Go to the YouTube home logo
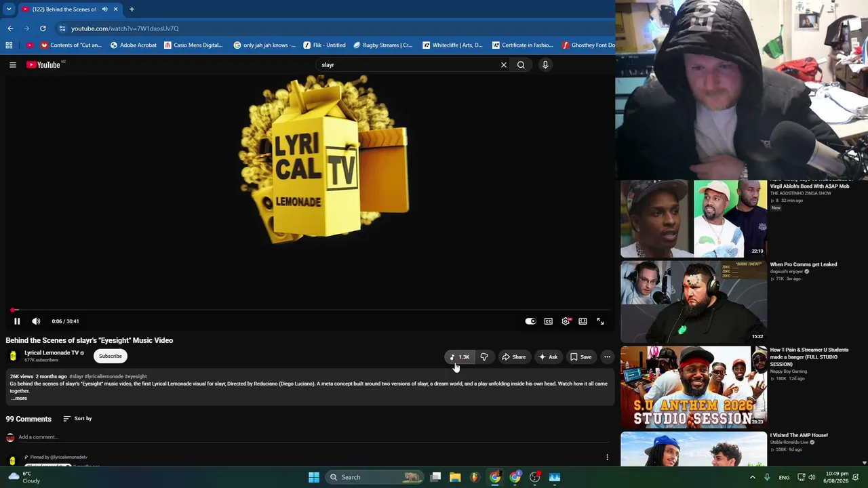The width and height of the screenshot is (868, 488). 43,65
